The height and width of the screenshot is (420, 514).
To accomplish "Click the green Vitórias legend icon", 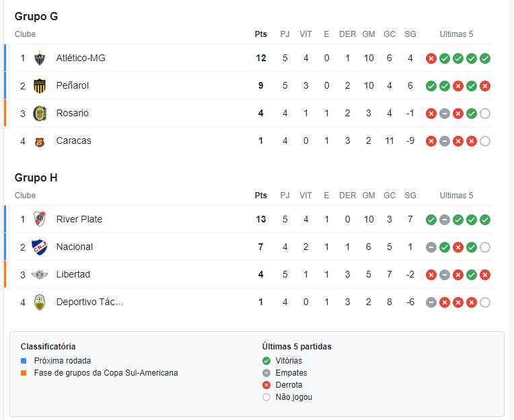I will click(x=266, y=361).
